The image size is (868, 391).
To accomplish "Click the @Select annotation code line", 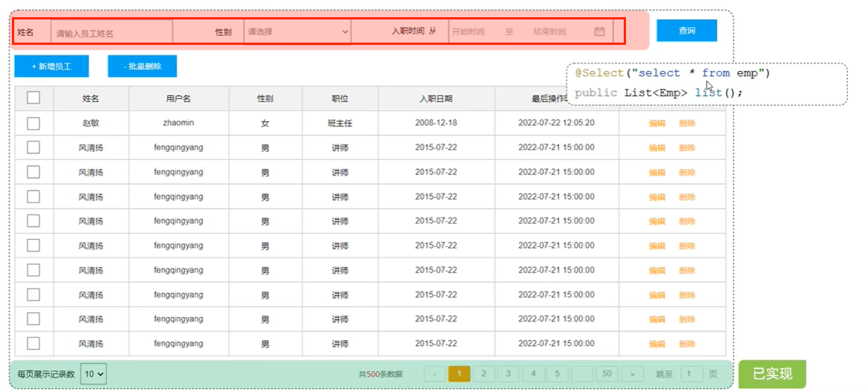I will (x=672, y=73).
